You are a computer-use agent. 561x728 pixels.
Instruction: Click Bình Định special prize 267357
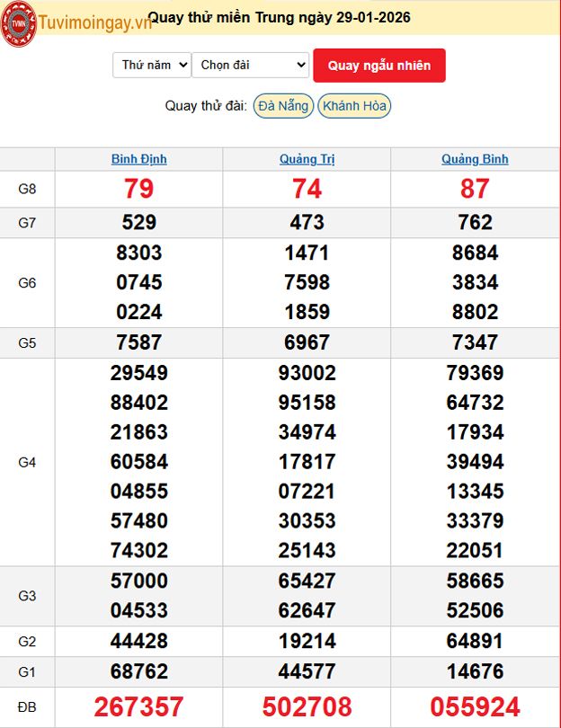138,706
